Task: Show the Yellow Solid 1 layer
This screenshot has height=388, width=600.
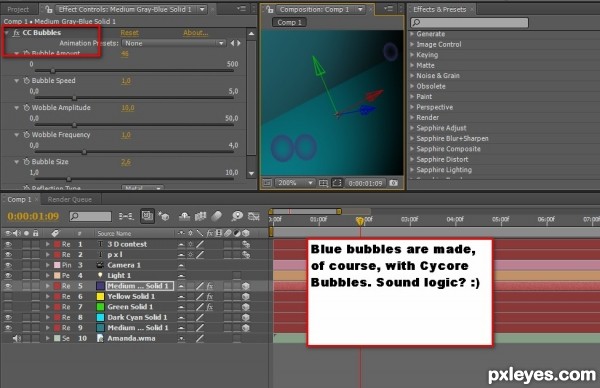Action: click(x=8, y=297)
